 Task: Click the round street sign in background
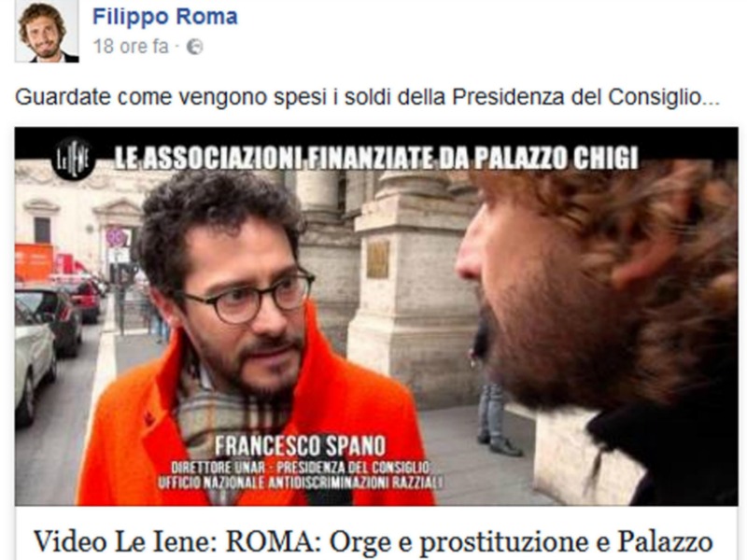116,237
